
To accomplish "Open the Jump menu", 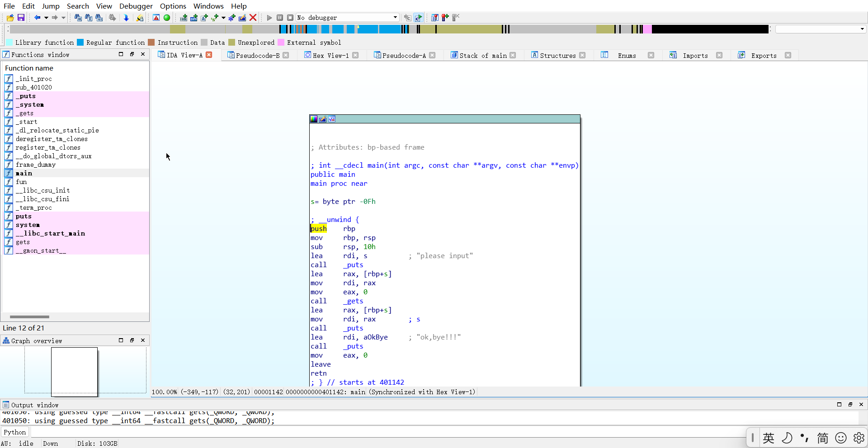I will pyautogui.click(x=51, y=6).
